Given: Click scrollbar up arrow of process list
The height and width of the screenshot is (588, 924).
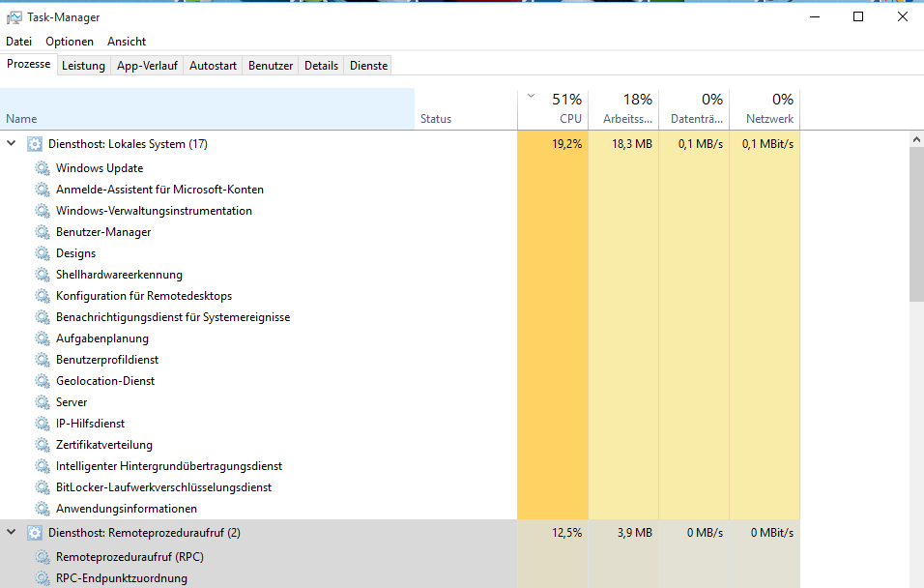Looking at the screenshot, I should click(x=916, y=140).
